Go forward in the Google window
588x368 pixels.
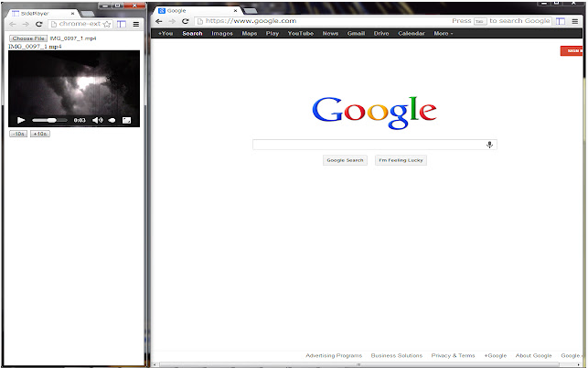172,21
